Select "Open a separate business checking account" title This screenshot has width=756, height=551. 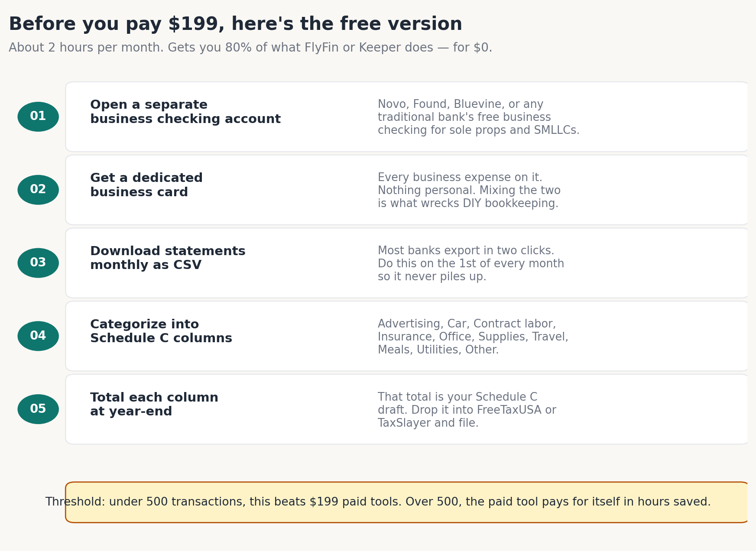[x=185, y=112]
